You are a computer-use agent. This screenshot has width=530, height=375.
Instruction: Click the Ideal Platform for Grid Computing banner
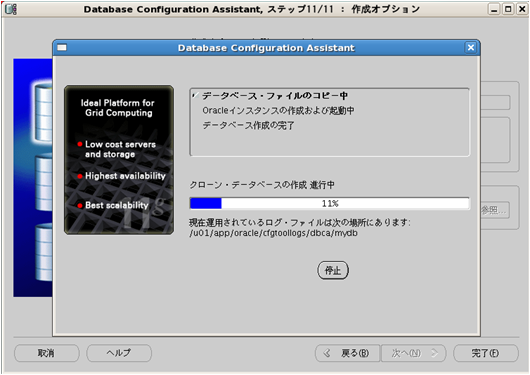[119, 160]
